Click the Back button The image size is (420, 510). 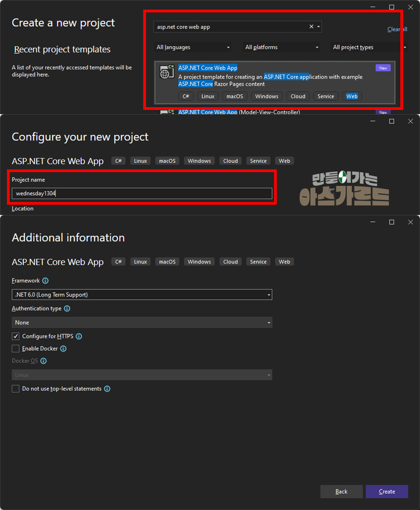(341, 492)
